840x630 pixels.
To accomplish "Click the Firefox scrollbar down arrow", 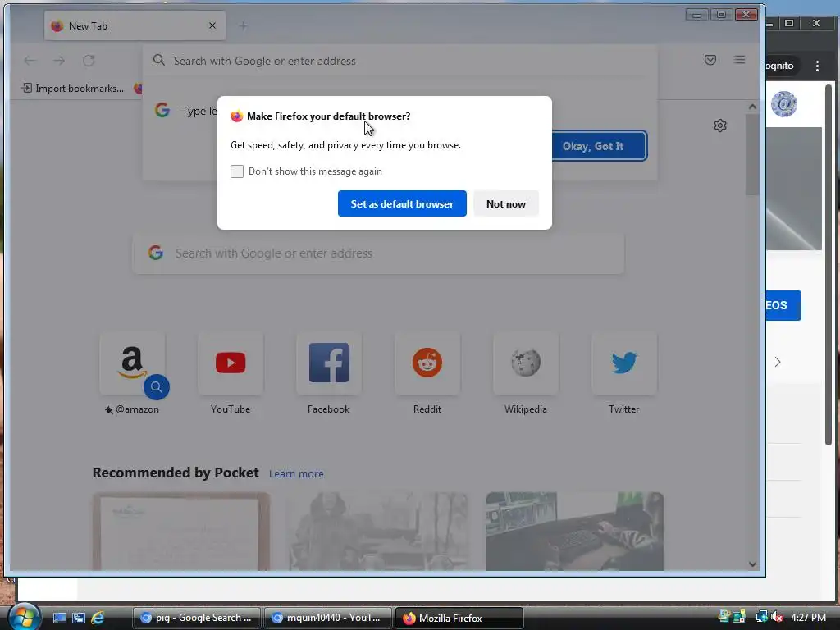I will coord(752,564).
